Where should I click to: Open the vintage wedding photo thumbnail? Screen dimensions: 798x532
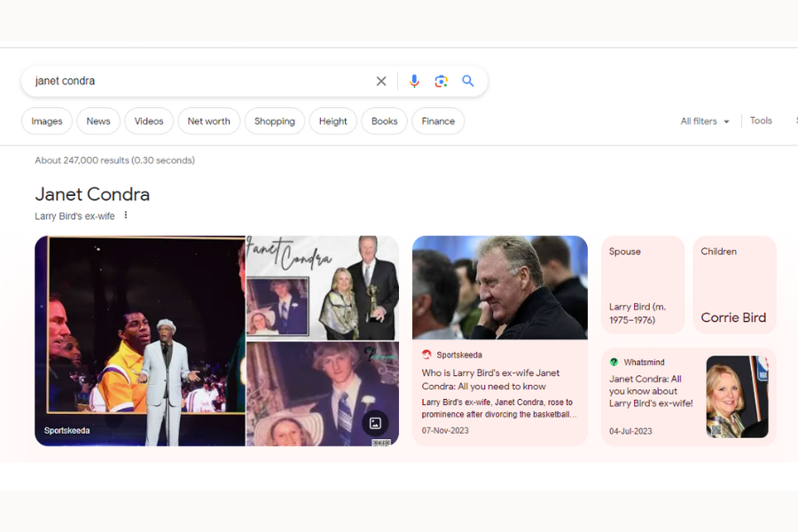pyautogui.click(x=323, y=394)
